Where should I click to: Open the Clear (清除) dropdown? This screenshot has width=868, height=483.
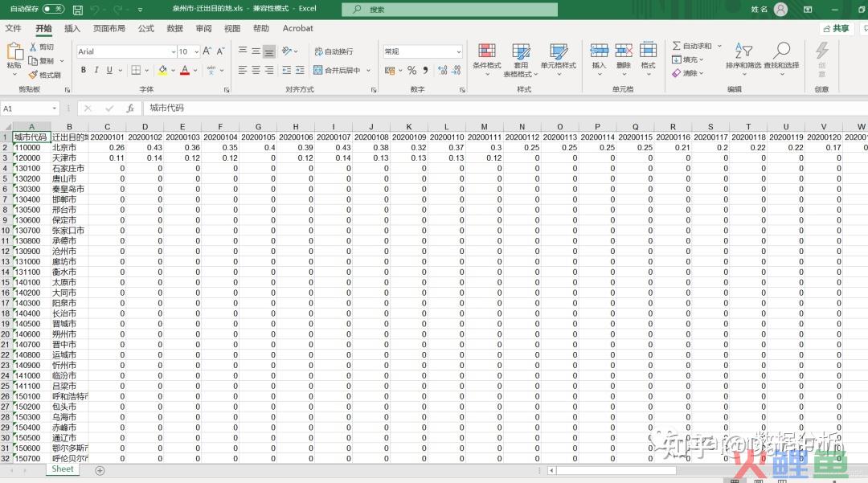click(687, 73)
